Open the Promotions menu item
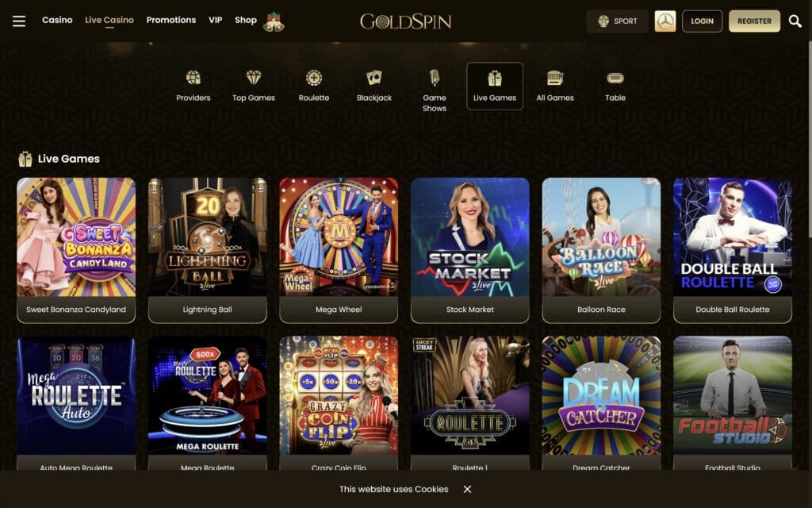The height and width of the screenshot is (508, 812). [171, 20]
